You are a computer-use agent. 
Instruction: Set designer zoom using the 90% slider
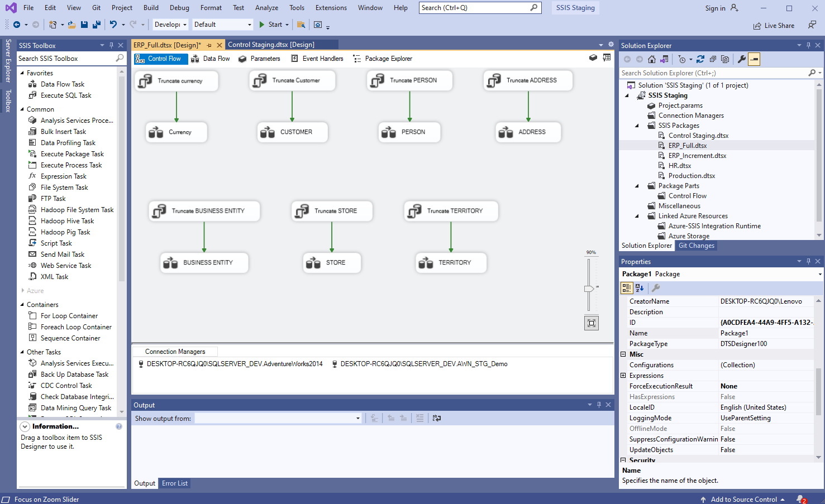590,289
